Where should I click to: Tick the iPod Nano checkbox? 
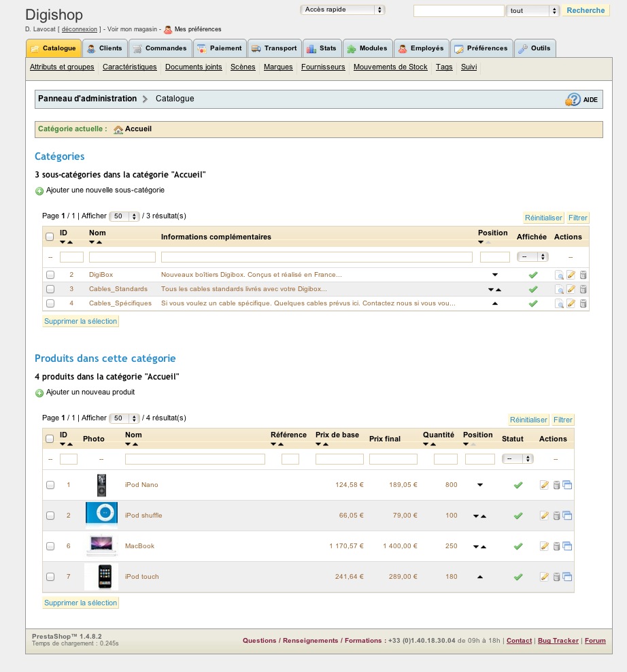[x=50, y=485]
